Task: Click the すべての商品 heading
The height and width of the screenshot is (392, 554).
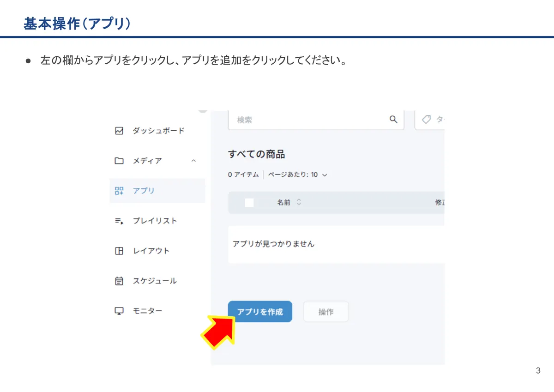Action: click(256, 154)
